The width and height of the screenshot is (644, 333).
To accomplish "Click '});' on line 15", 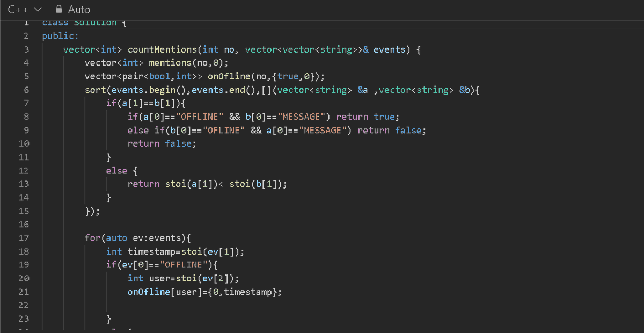I will pos(93,211).
